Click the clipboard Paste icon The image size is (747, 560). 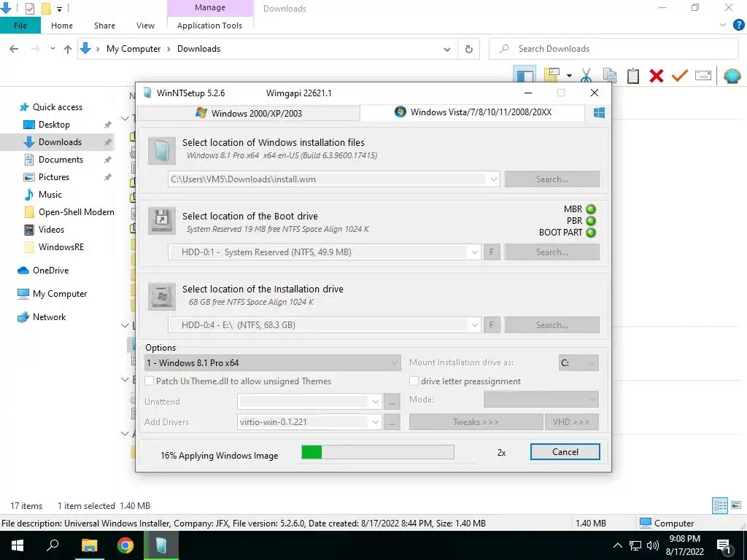pos(633,76)
